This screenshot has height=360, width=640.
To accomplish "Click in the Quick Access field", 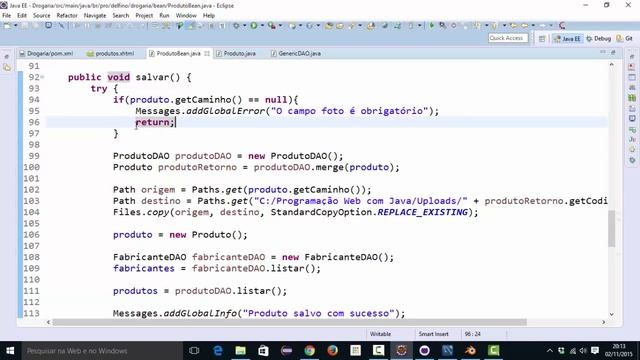I will 508,38.
